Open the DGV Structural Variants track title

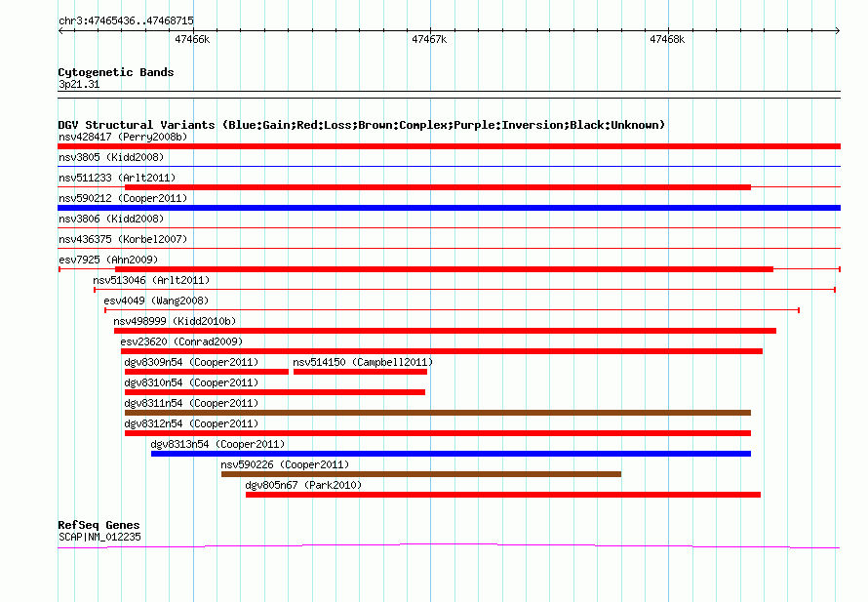[x=362, y=125]
